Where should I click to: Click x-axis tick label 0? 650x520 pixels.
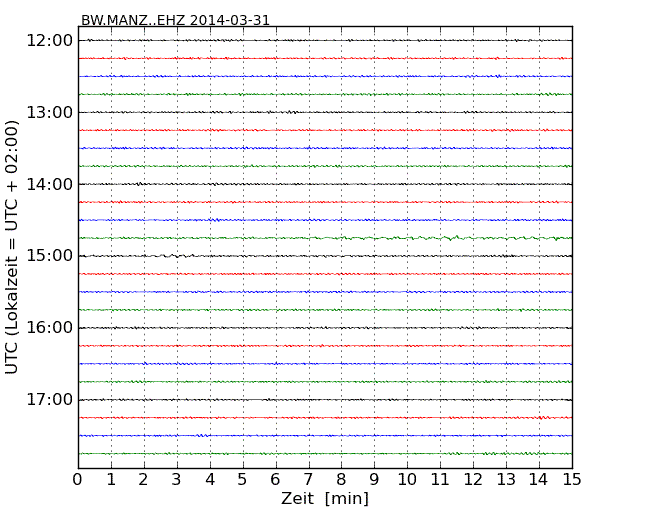(78, 480)
